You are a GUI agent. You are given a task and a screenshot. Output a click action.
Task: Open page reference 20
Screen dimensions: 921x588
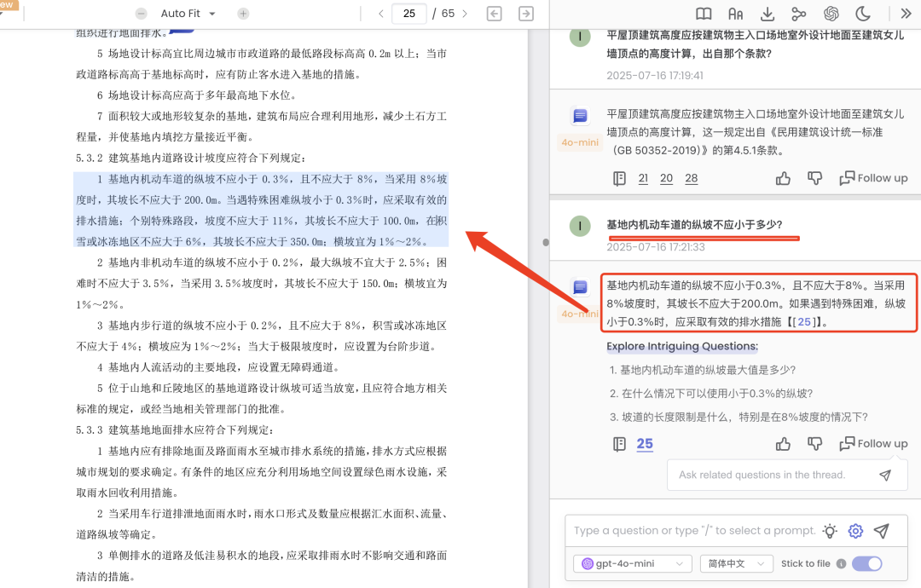point(666,178)
